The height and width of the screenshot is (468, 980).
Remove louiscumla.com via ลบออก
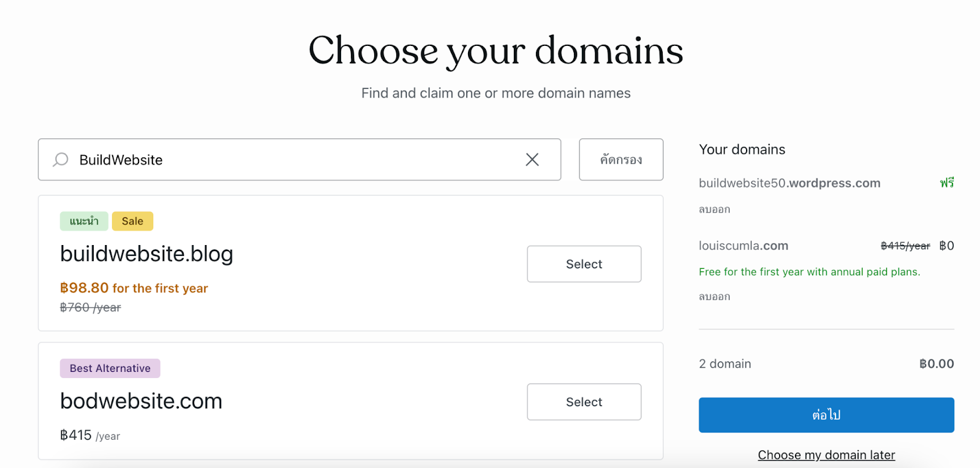click(714, 296)
